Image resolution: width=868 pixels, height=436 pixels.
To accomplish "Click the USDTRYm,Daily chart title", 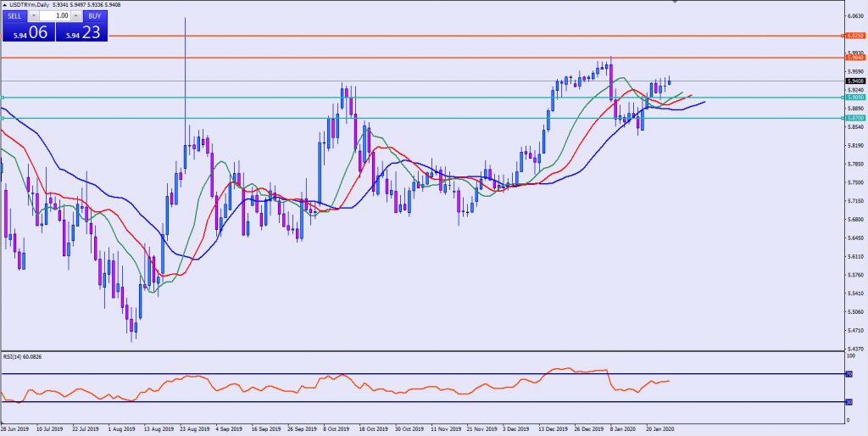I will (32, 5).
